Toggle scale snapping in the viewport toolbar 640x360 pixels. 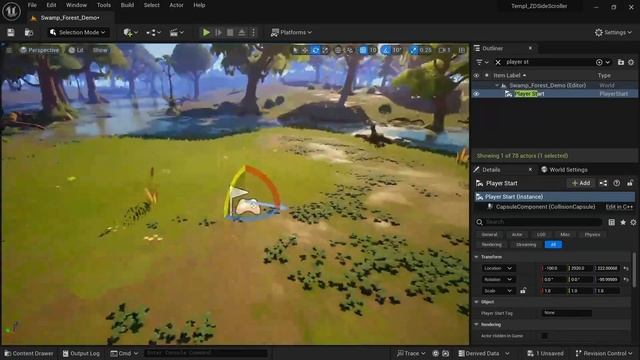(413, 50)
